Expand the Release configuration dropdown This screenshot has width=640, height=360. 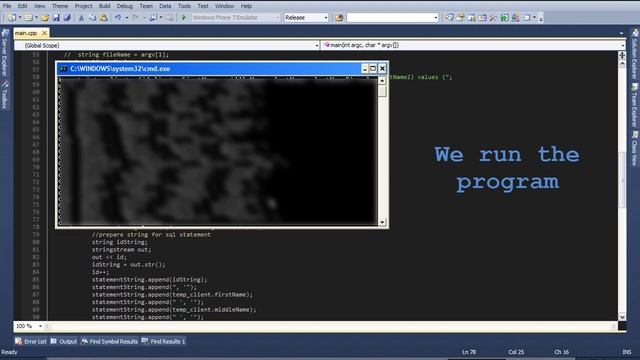[325, 18]
